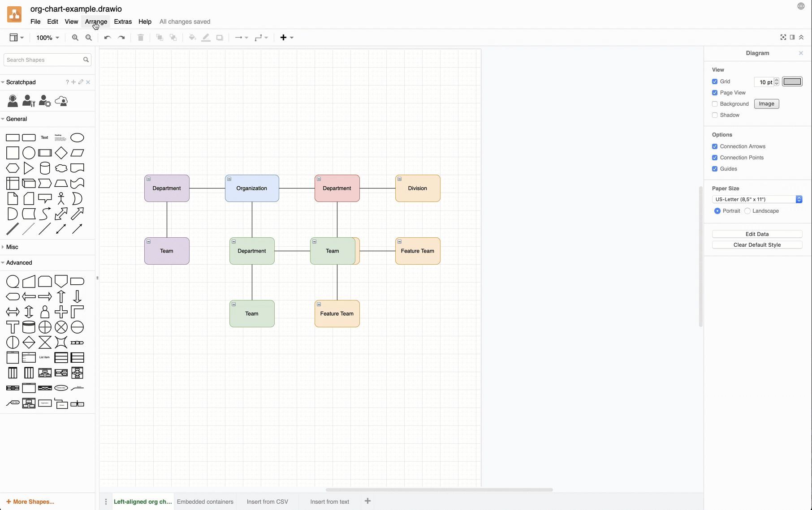This screenshot has width=812, height=510.
Task: Click the Edit Data button
Action: [757, 234]
